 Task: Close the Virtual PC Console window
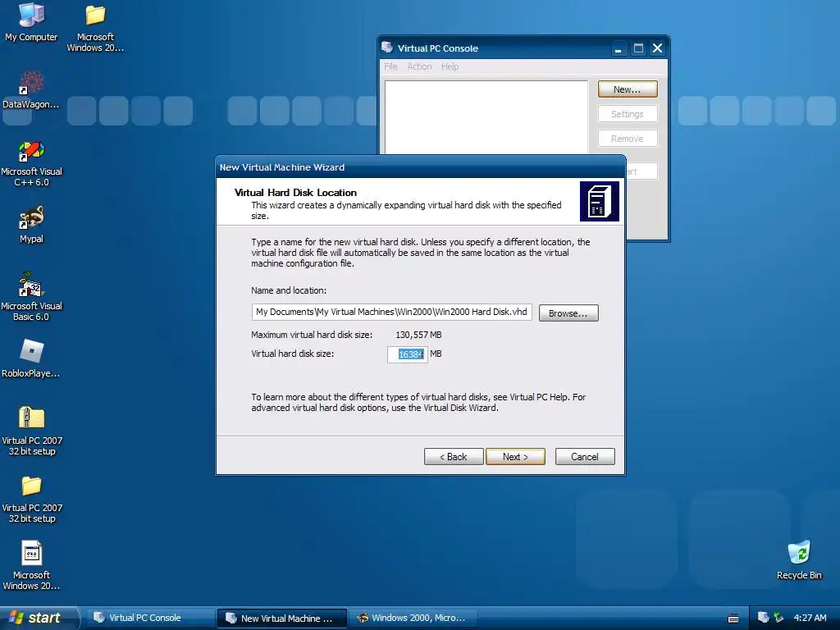coord(657,48)
